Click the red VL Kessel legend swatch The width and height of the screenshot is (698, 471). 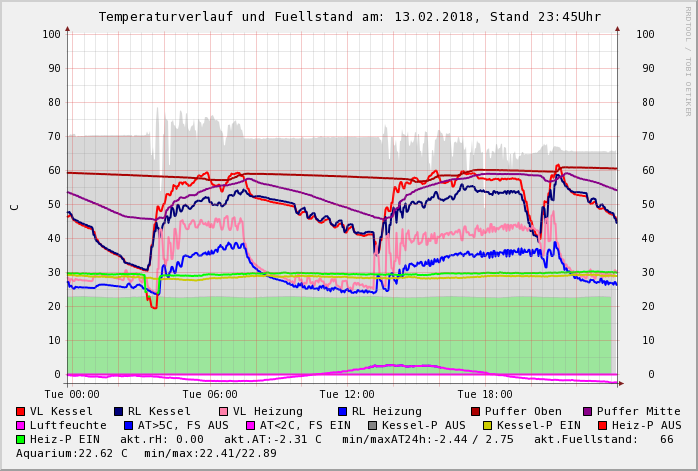[21, 411]
